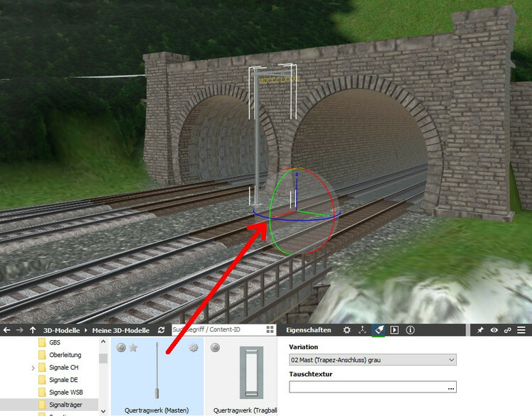
Task: Open the breadcrumb separator arrow after 3D-Modelle
Action: (x=86, y=330)
